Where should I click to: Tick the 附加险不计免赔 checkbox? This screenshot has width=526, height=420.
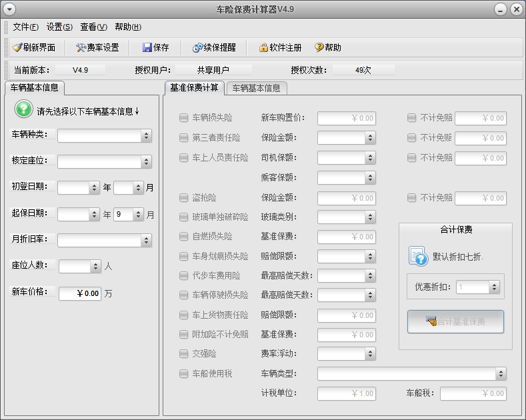coord(183,334)
